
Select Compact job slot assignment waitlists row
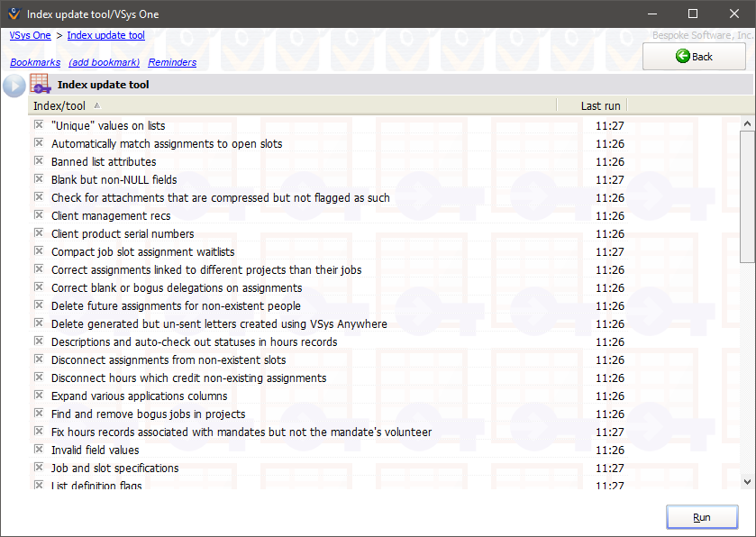(142, 251)
